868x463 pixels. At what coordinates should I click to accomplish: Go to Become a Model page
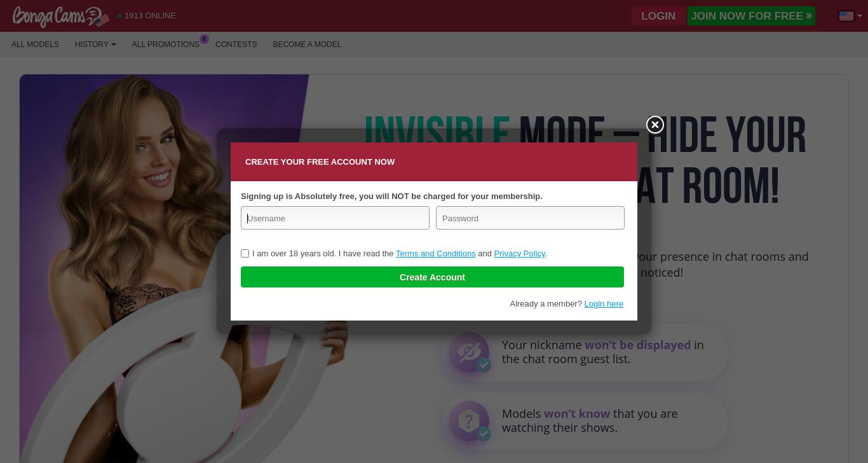(307, 45)
